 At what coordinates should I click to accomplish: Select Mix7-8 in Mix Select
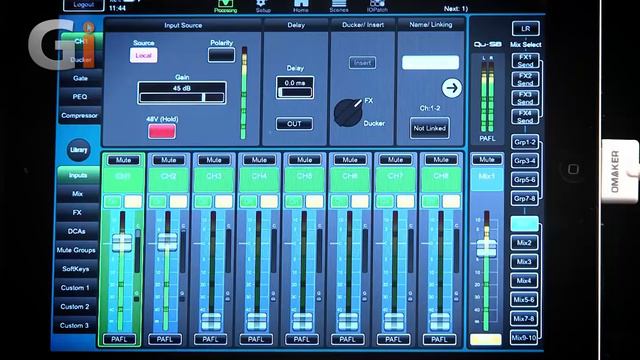(x=524, y=318)
